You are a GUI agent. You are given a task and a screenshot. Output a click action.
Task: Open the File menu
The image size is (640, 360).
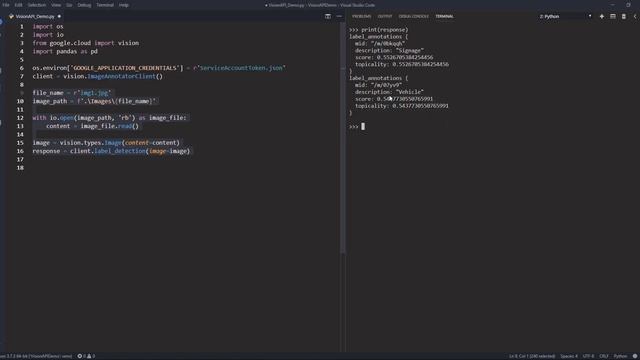pyautogui.click(x=6, y=5)
